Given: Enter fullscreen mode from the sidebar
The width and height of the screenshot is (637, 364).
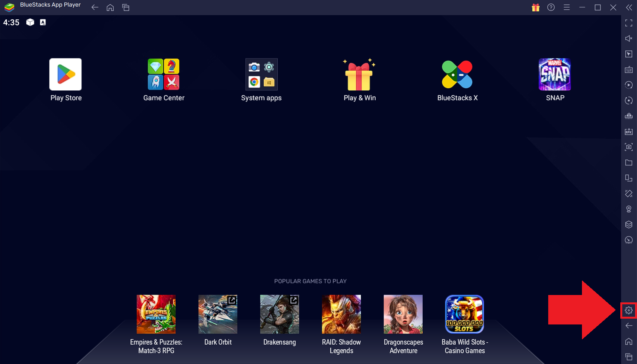Looking at the screenshot, I should pos(629,23).
